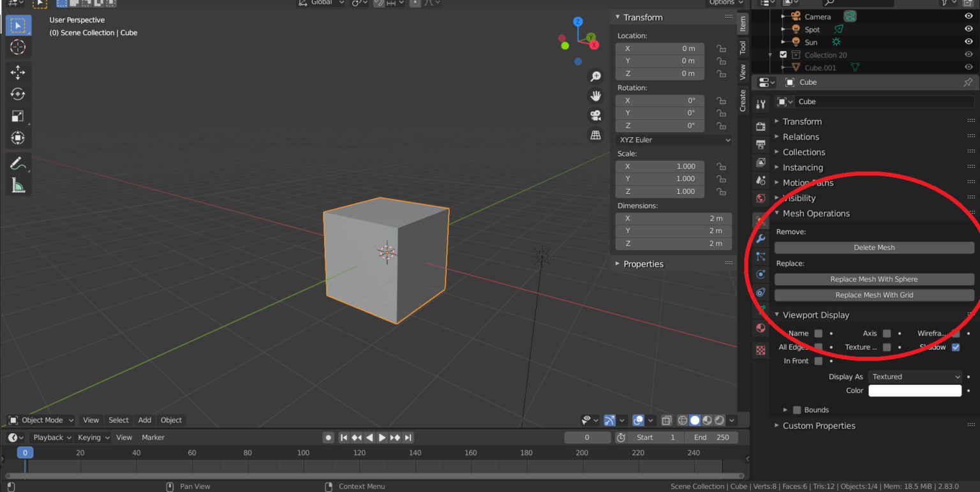Enable the Name checkbox under Viewport Display
The width and height of the screenshot is (980, 492).
[x=819, y=332]
